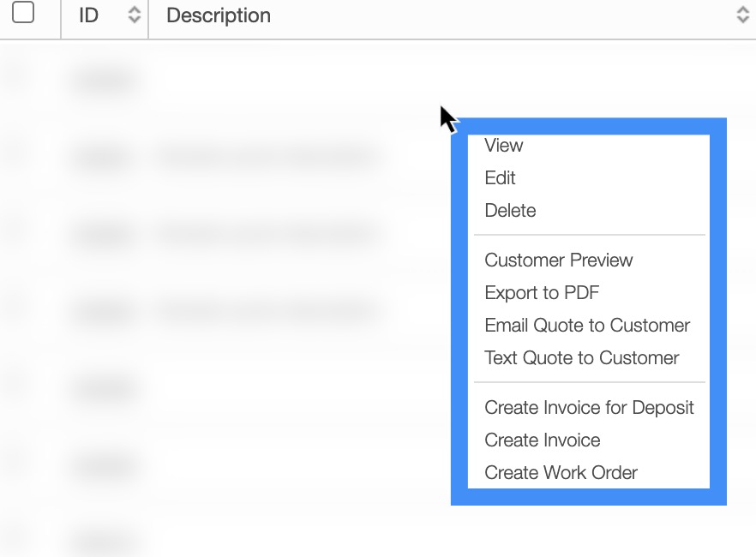The image size is (756, 557).
Task: Choose View from the context menu
Action: click(x=504, y=146)
